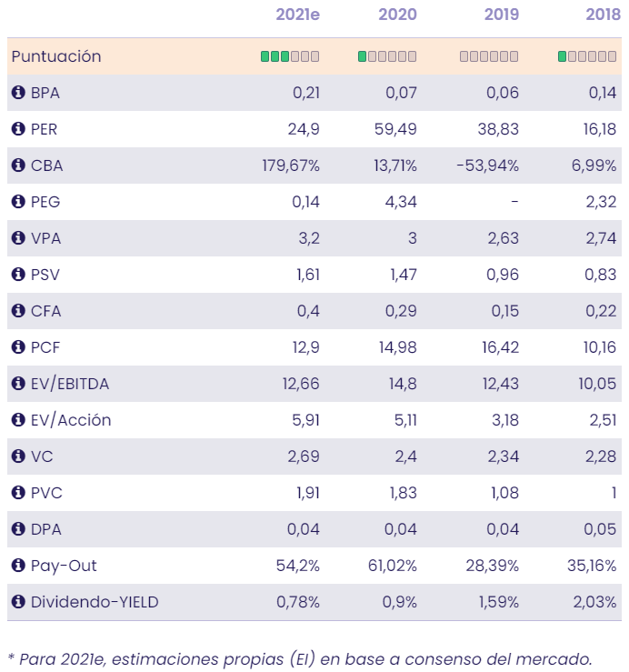
Task: Click the info icon beside EV/EBITDA
Action: click(18, 384)
